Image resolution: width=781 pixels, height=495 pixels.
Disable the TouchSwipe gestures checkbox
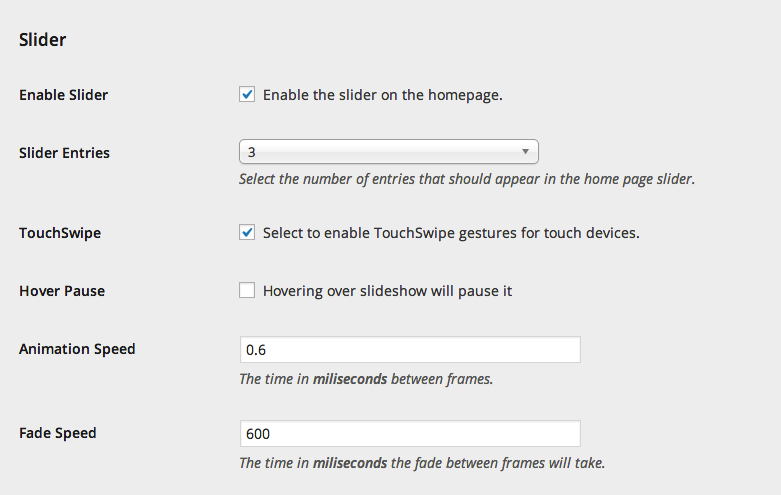coord(247,233)
